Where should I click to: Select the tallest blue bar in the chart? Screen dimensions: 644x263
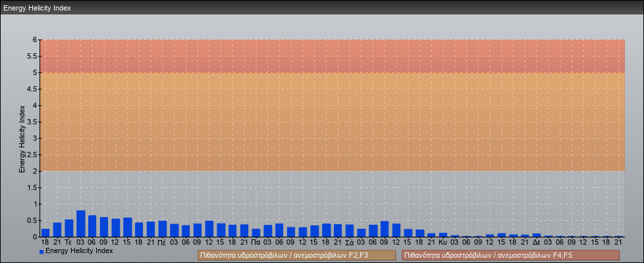click(80, 224)
